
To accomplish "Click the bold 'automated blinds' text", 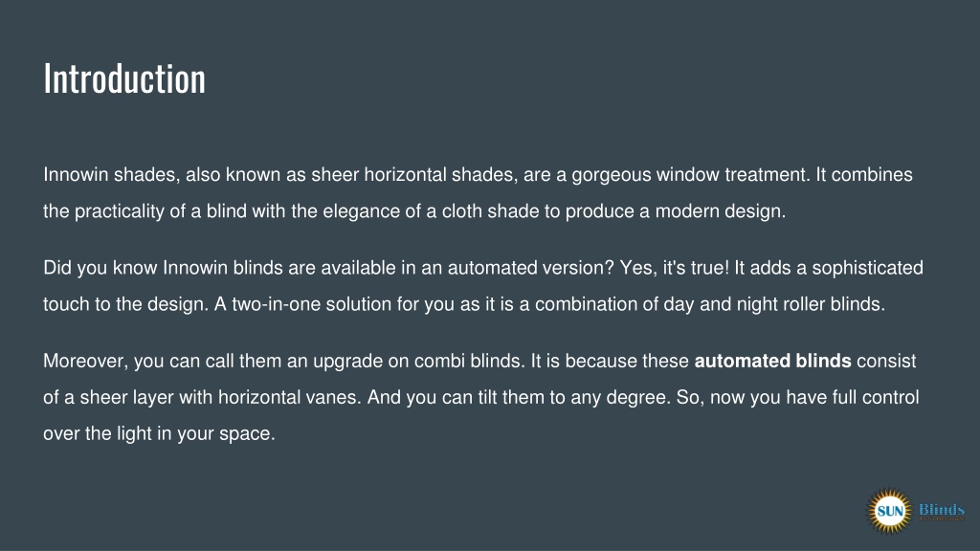I will (772, 361).
